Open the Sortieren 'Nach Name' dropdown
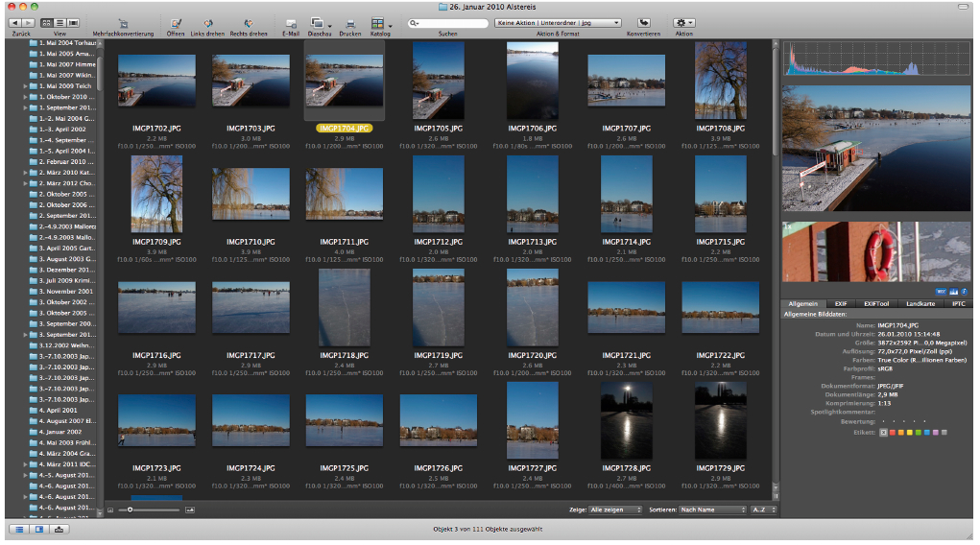This screenshot has height=545, width=980. click(x=712, y=509)
